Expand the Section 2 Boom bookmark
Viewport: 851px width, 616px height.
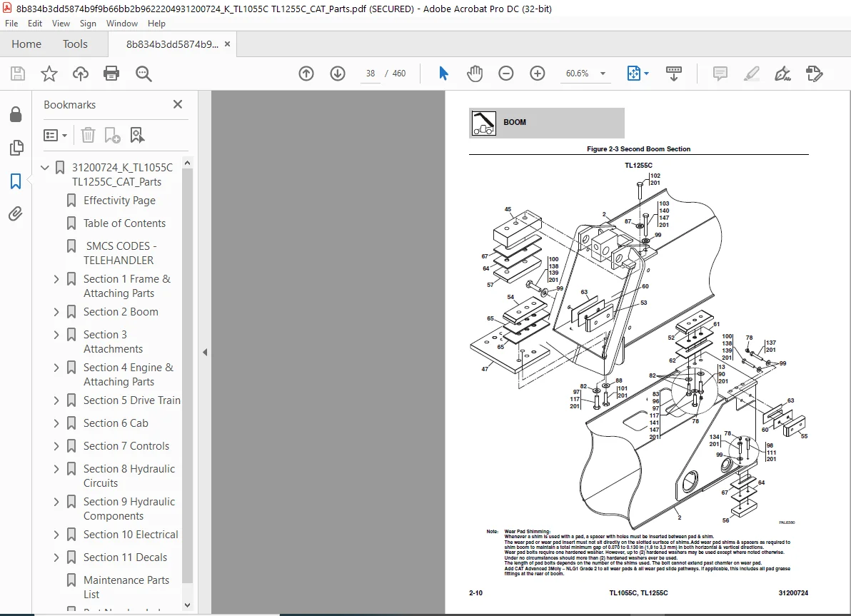pos(56,312)
